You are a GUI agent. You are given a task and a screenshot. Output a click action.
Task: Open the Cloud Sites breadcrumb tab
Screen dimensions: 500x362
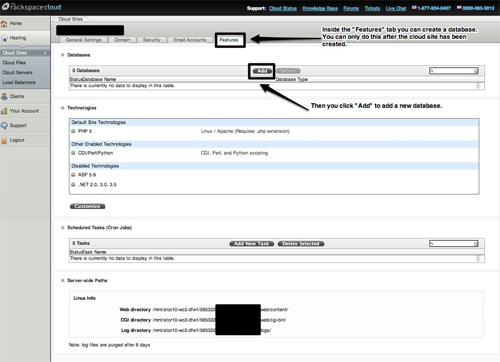point(70,19)
